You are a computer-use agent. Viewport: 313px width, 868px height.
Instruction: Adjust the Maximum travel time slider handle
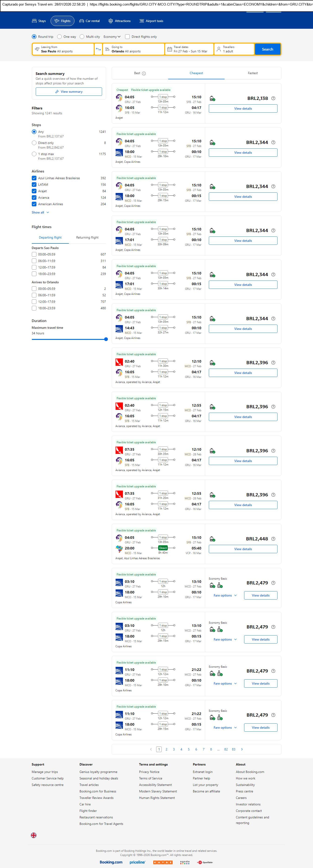click(106, 339)
